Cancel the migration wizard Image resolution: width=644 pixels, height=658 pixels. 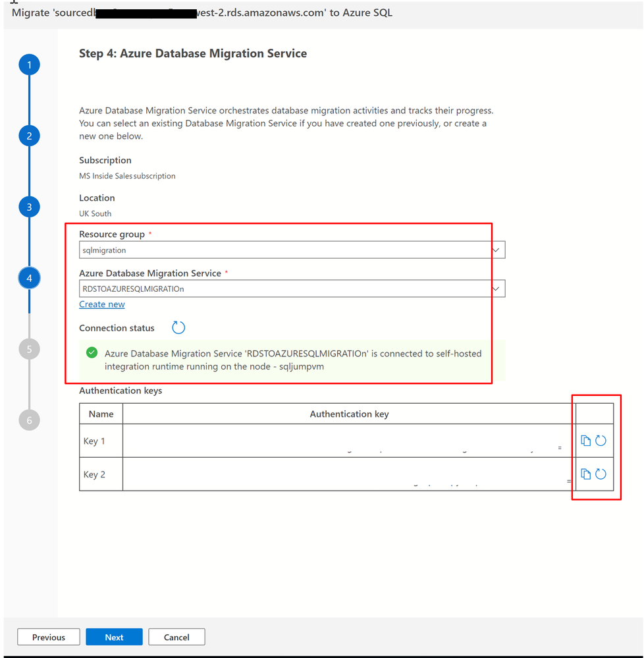point(176,637)
